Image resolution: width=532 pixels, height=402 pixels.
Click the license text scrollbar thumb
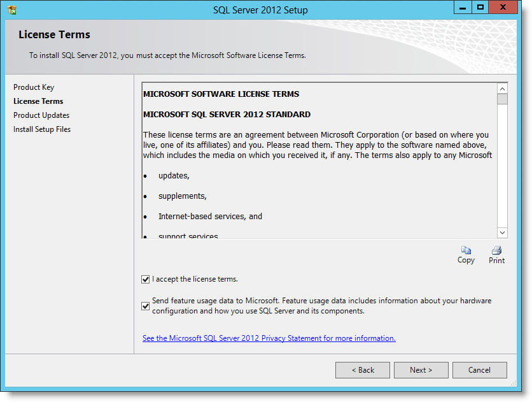502,99
